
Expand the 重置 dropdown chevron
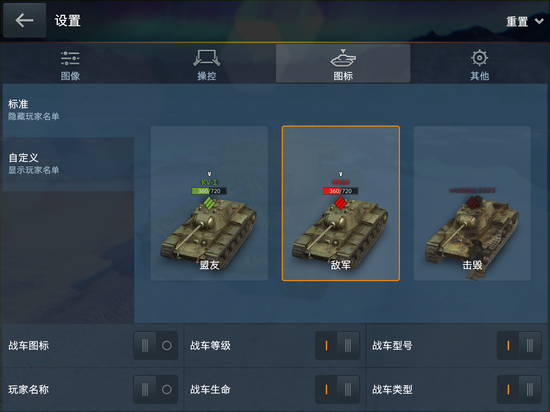coord(539,21)
